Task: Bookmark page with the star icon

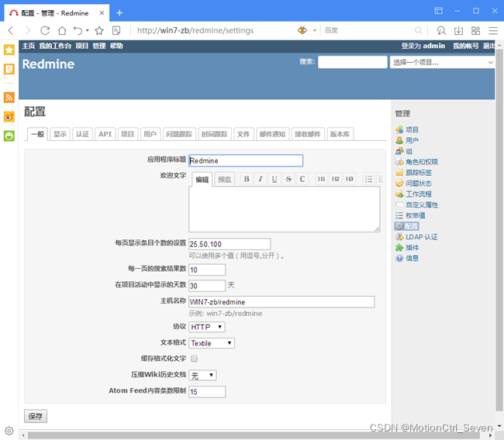Action: 99,30
